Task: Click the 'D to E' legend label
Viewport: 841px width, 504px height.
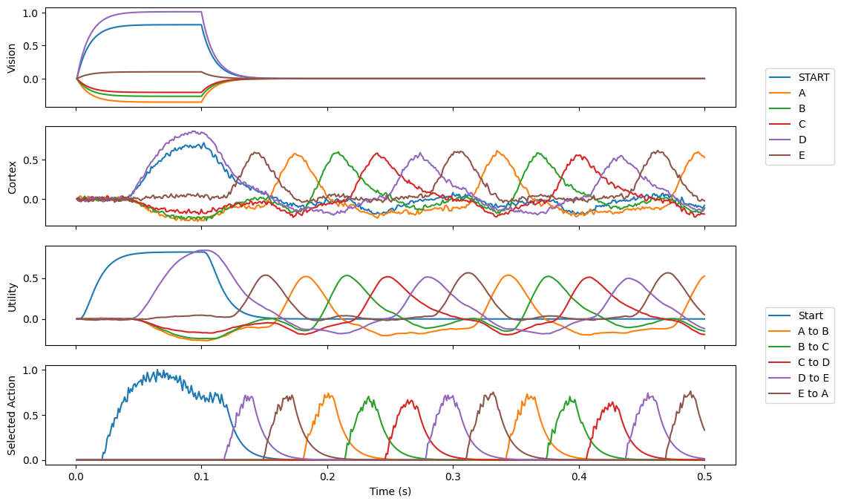Action: pos(813,378)
